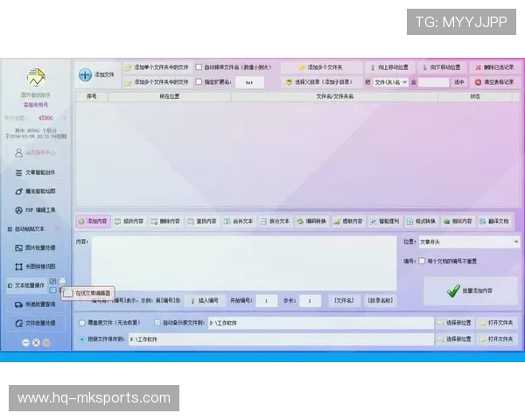Click 添加多个文件夹 button
This screenshot has height=420, width=525.
click(x=321, y=67)
